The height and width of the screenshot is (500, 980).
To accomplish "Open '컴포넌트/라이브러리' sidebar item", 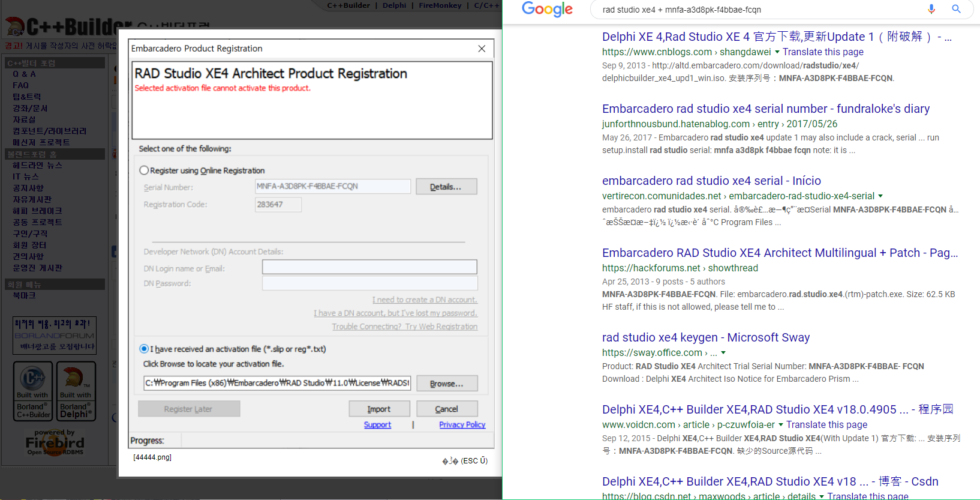I will point(50,131).
